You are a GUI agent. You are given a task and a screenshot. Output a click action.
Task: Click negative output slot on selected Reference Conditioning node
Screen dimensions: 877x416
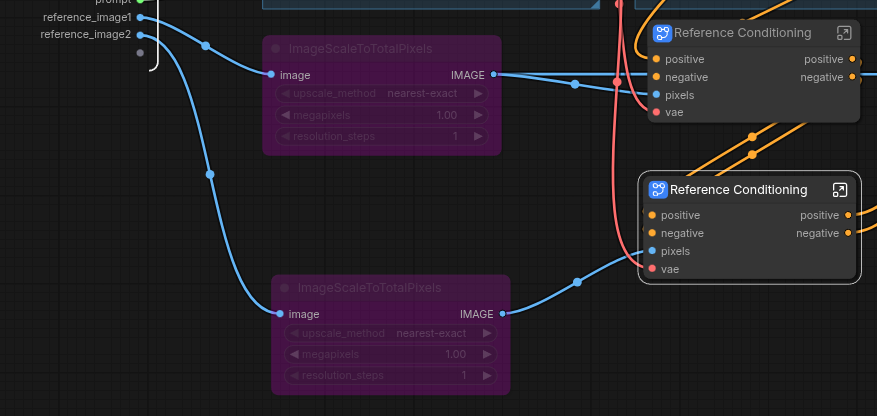[848, 233]
